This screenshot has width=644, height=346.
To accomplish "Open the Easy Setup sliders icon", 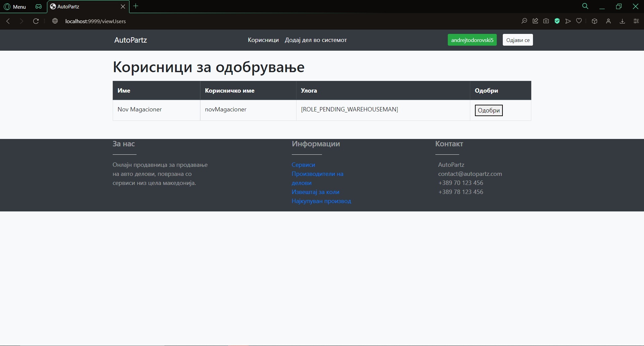I will (636, 21).
